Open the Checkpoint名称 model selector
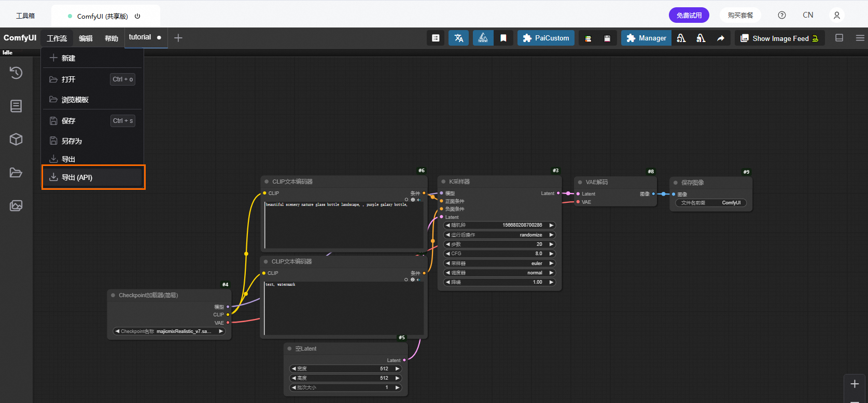The width and height of the screenshot is (868, 403). click(169, 331)
